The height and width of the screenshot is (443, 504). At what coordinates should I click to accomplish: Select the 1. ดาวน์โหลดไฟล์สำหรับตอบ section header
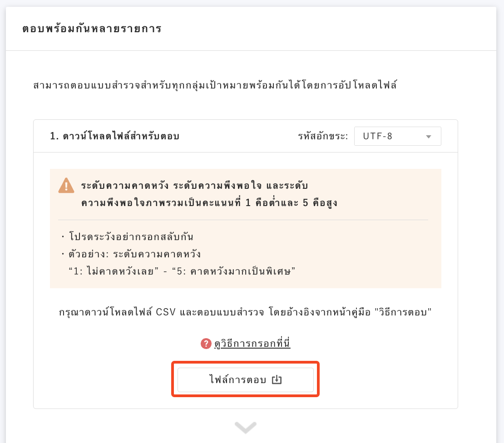coord(115,136)
